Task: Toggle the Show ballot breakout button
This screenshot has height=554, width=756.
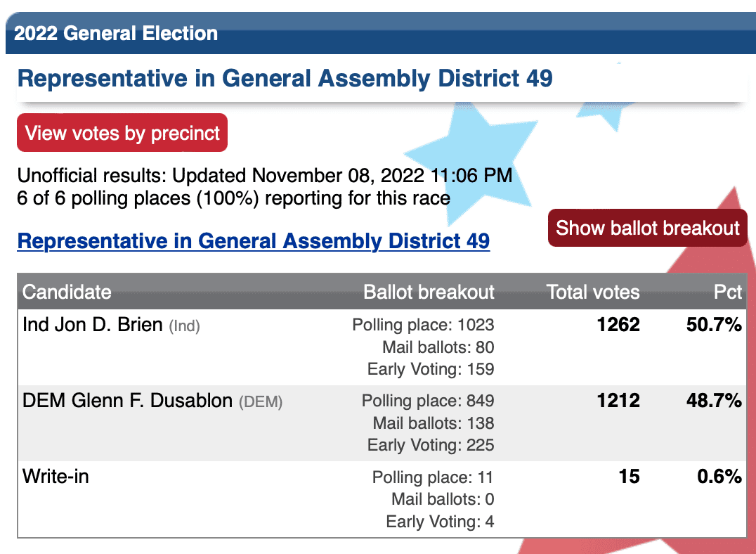Action: (648, 228)
